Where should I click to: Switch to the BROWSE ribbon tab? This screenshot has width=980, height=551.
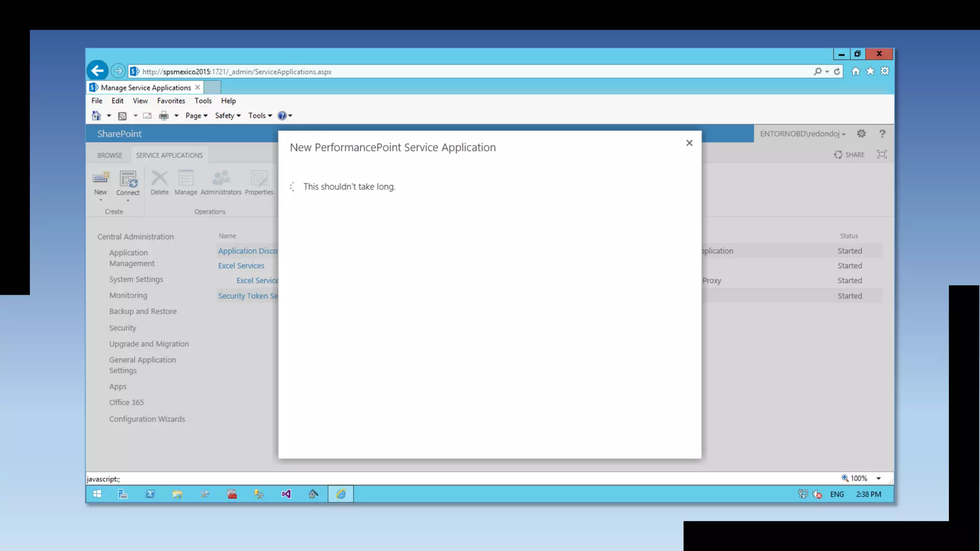coord(110,155)
